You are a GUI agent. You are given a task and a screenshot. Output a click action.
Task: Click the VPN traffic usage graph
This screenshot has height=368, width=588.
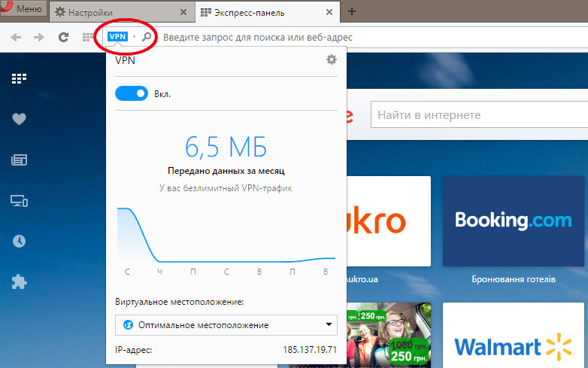tap(226, 236)
